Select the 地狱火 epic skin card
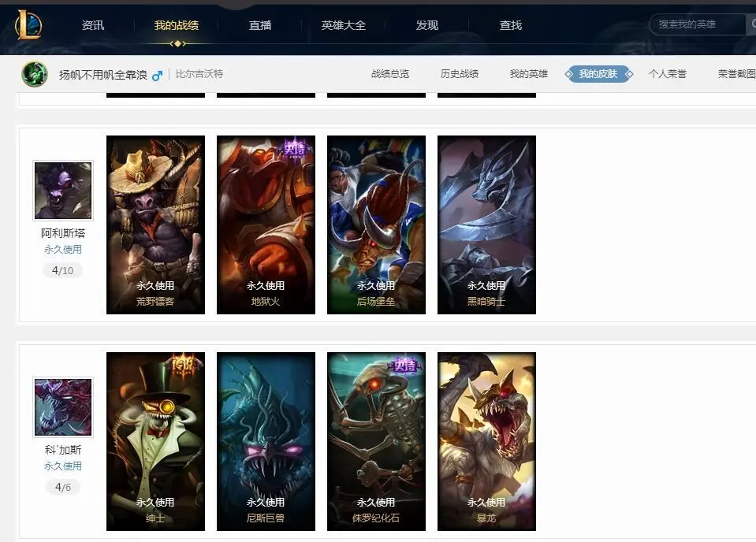This screenshot has height=542, width=756. click(266, 225)
